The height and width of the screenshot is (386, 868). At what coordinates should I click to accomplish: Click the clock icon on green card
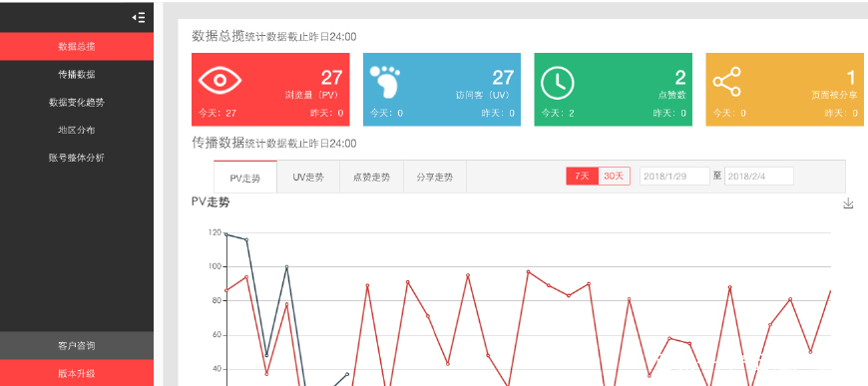pos(557,83)
